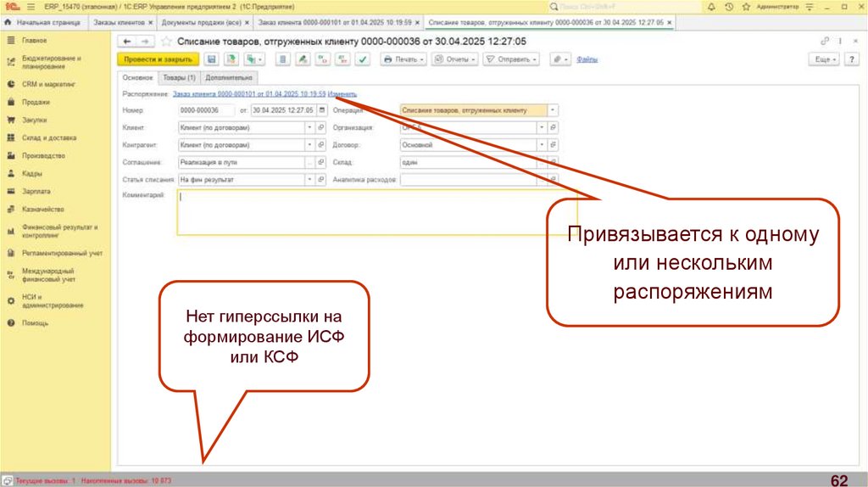Viewport: 868px width, 487px height.
Task: Click the Изменить link near Распоряжение
Action: pos(342,94)
